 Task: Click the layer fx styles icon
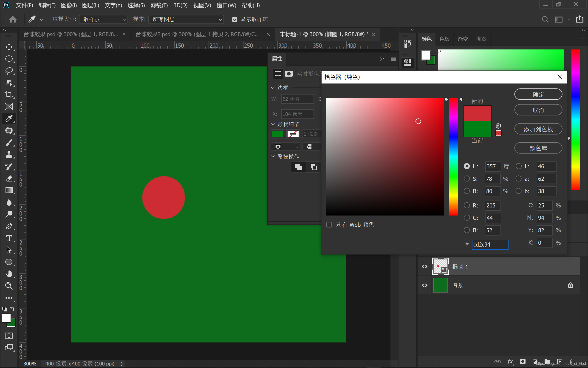[x=510, y=362]
